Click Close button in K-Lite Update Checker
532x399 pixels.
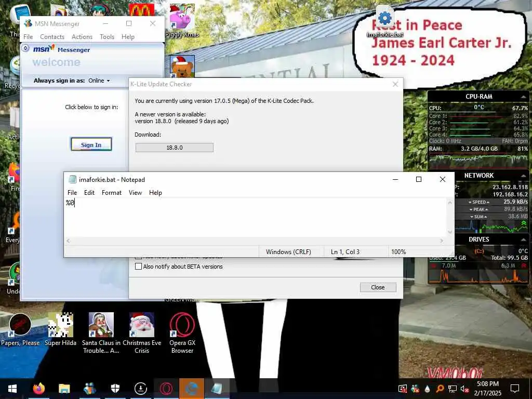click(x=378, y=287)
